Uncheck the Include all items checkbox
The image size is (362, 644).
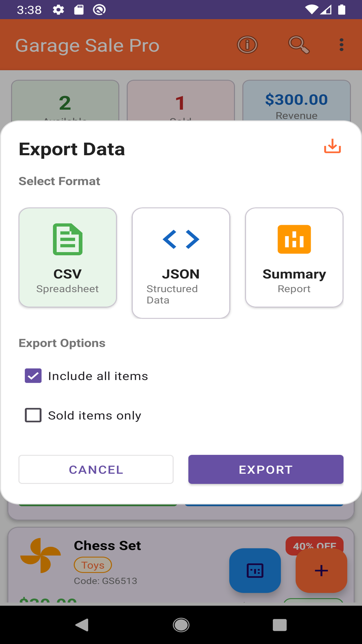point(33,376)
